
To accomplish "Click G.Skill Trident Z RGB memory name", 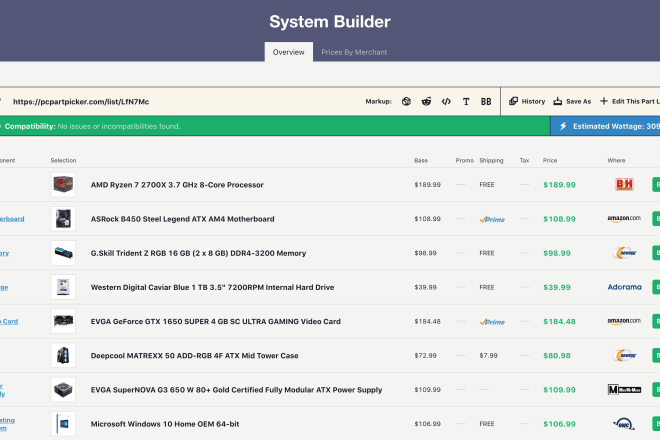I will (x=198, y=253).
